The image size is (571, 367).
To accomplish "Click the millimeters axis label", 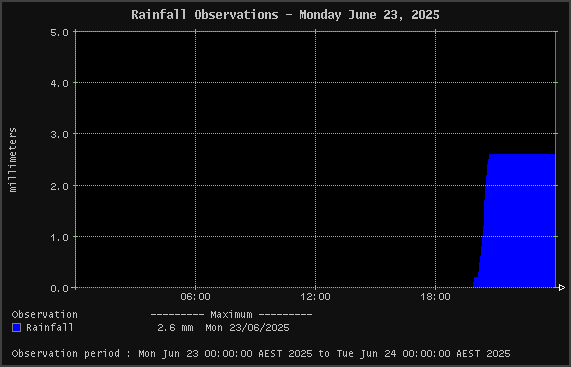I will [x=13, y=160].
